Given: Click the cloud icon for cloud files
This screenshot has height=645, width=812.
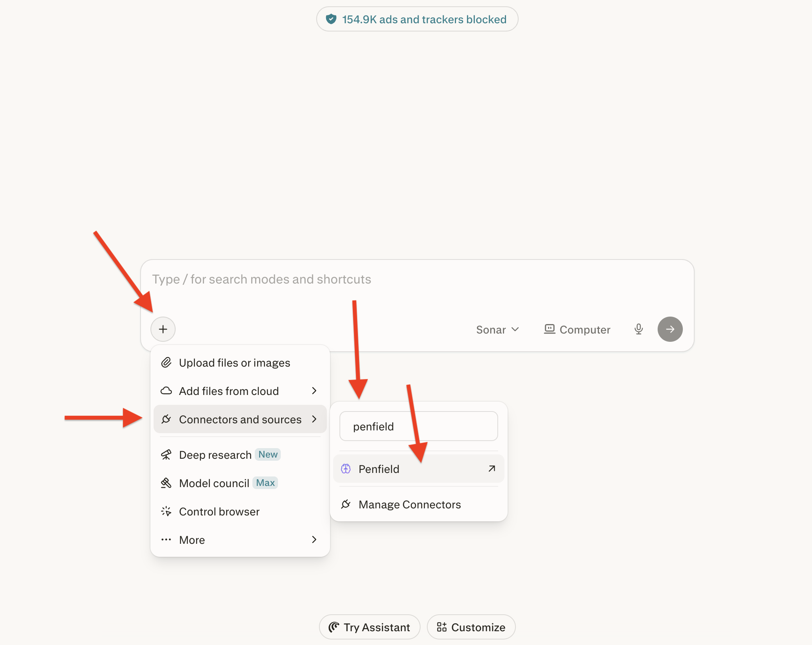Looking at the screenshot, I should coord(166,391).
